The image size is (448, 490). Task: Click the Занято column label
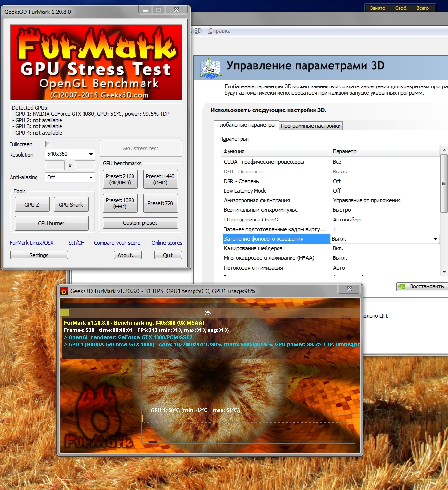(378, 8)
